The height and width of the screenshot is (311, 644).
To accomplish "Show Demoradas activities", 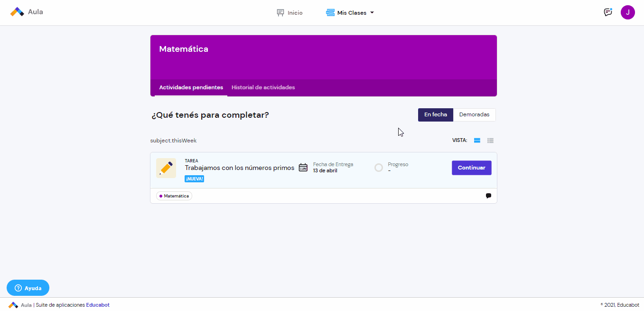I will [x=475, y=115].
